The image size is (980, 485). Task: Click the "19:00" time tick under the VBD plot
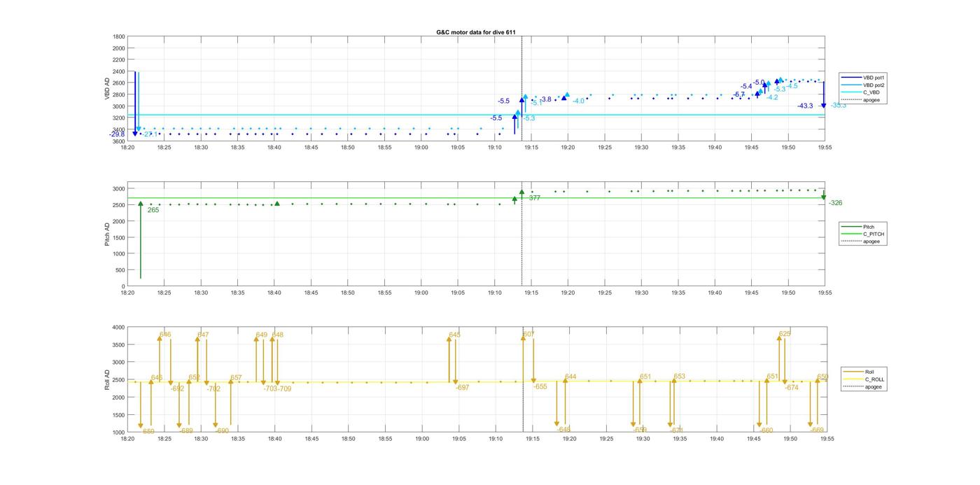click(421, 148)
